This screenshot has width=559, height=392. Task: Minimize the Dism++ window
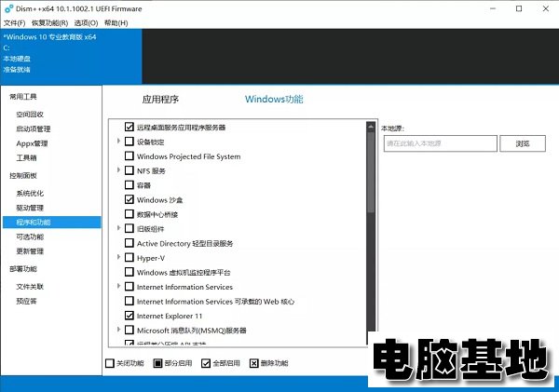(493, 9)
